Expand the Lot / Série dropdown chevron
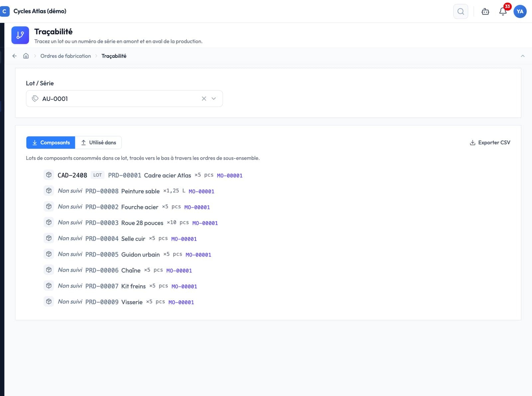532x396 pixels. pos(214,99)
